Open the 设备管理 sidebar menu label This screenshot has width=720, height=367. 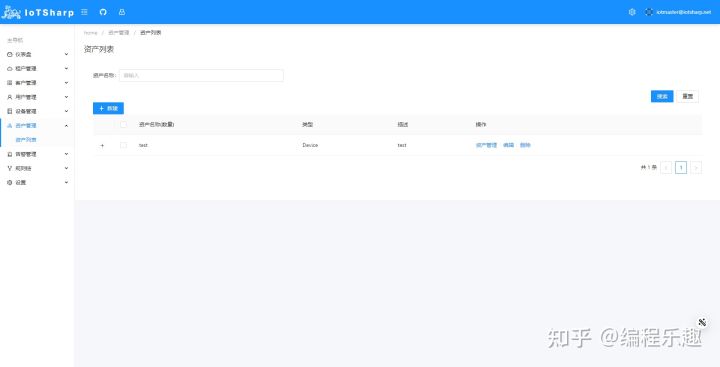26,111
